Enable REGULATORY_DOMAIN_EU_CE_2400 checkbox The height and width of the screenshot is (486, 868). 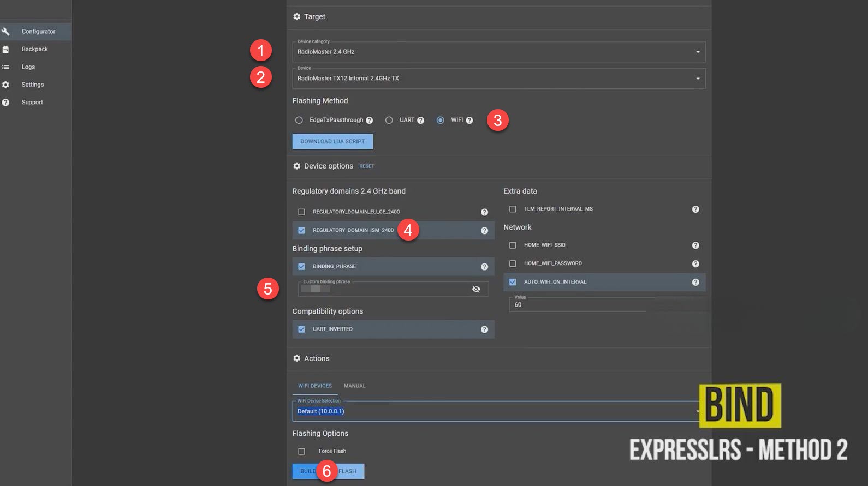302,212
